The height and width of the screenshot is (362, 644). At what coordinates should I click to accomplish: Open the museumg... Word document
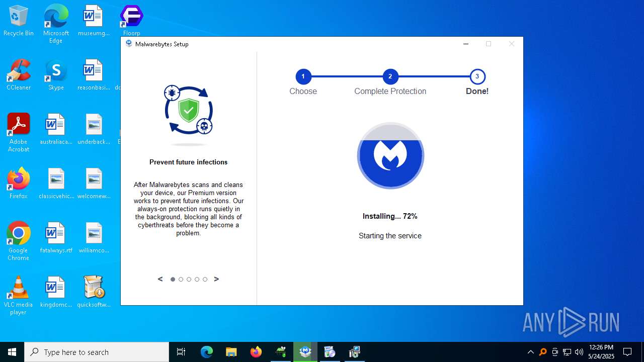coord(94,21)
